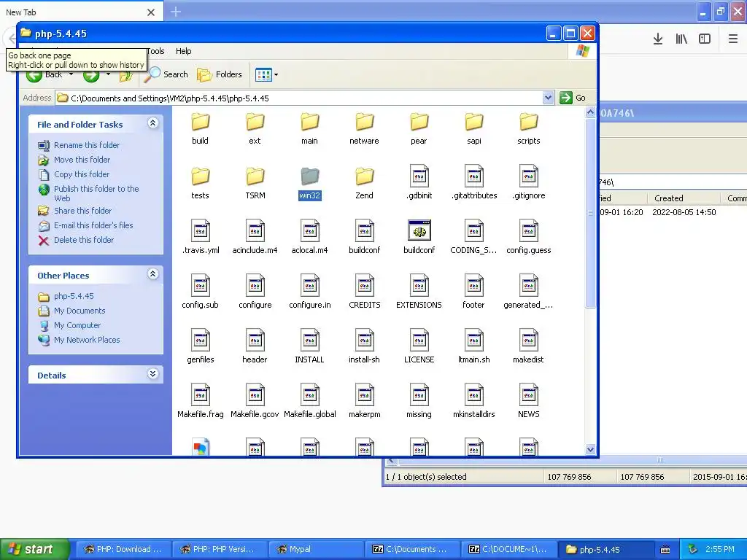Select the INSTALL file
Viewport: 747px width, 560px height.
click(309, 346)
